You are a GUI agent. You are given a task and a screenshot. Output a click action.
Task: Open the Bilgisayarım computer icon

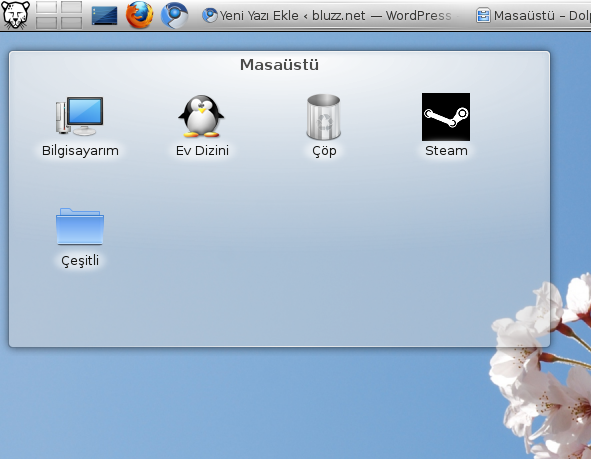tap(80, 116)
